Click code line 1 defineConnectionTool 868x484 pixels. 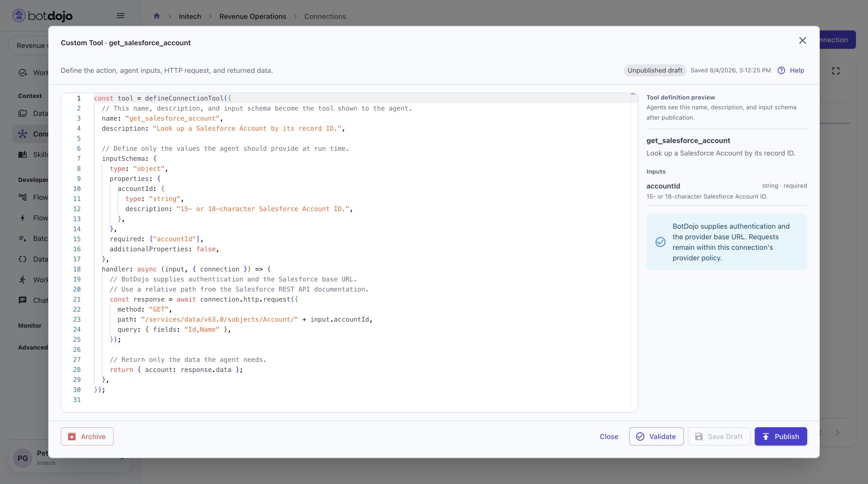pos(163,98)
